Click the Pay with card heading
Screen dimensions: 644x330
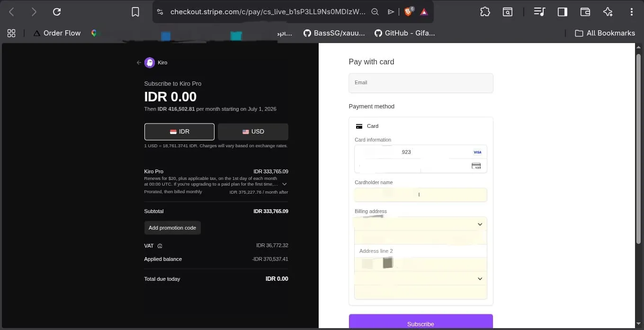point(371,62)
